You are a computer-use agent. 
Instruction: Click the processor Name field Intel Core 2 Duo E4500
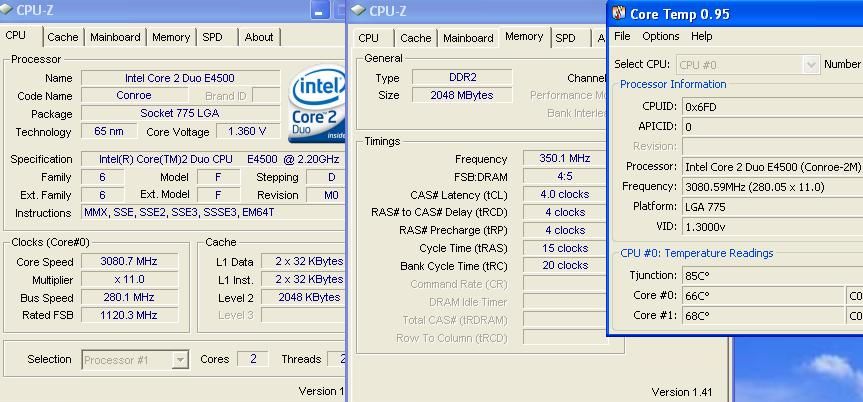pyautogui.click(x=180, y=78)
